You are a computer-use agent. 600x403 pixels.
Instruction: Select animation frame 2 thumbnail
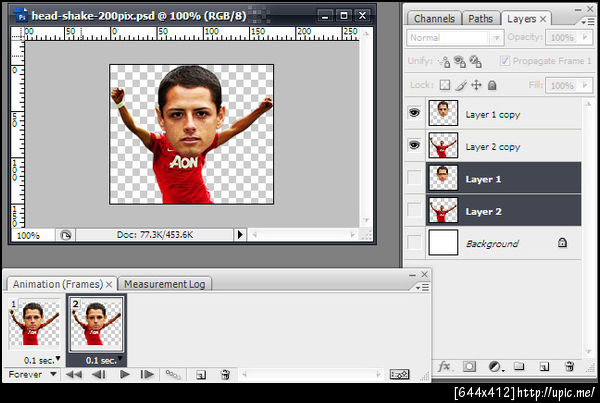coord(96,325)
